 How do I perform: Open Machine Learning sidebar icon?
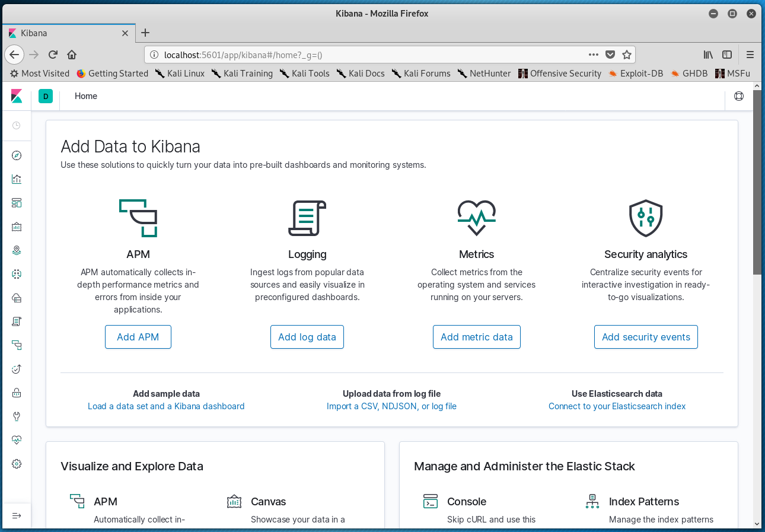click(17, 274)
